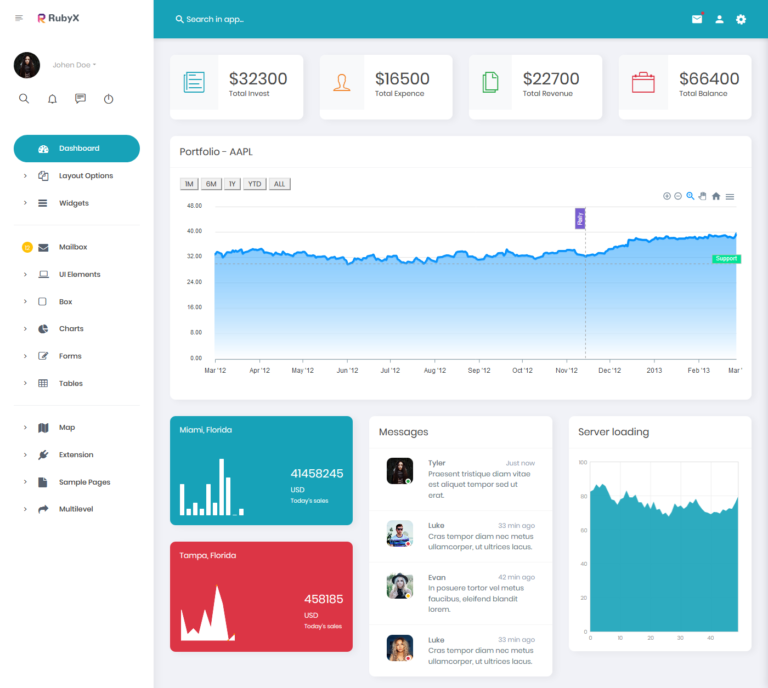This screenshot has height=688, width=768.
Task: Click the yellow Mailbox notification badge
Action: tap(27, 247)
